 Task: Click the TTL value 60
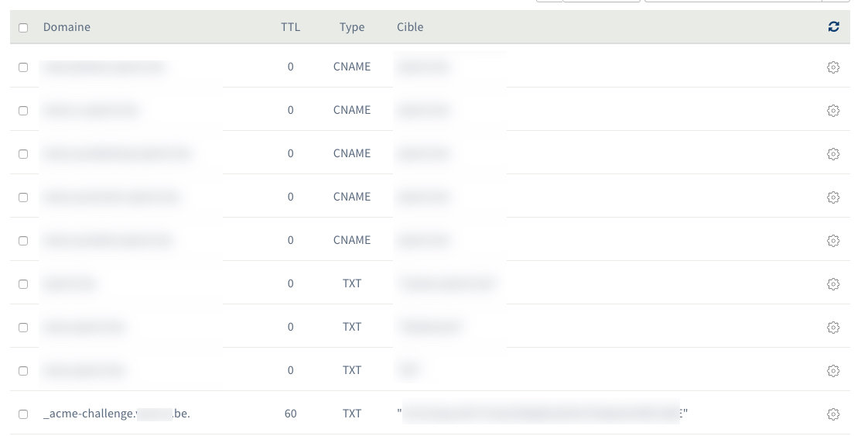pyautogui.click(x=290, y=414)
